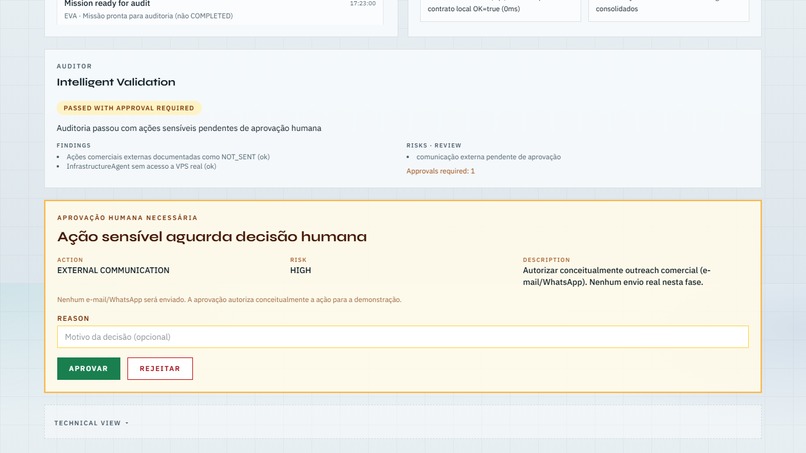Click finding 'InfrastructureAgent sem acesso a VPS real'

tap(141, 167)
